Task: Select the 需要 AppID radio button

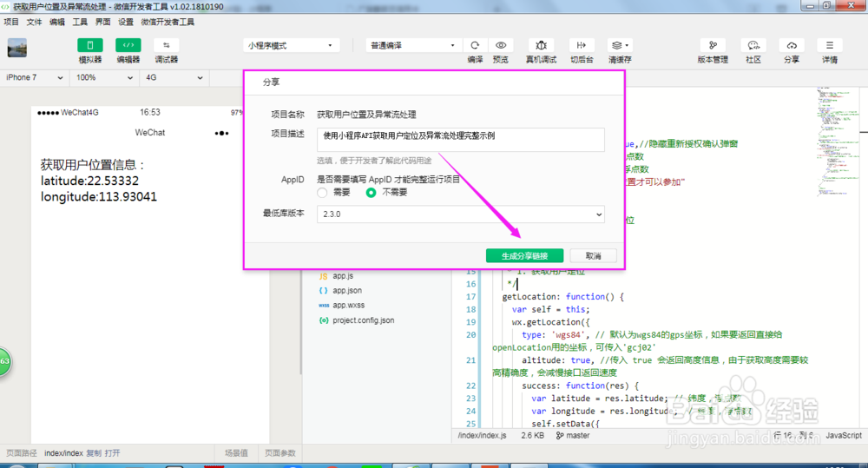Action: [322, 193]
